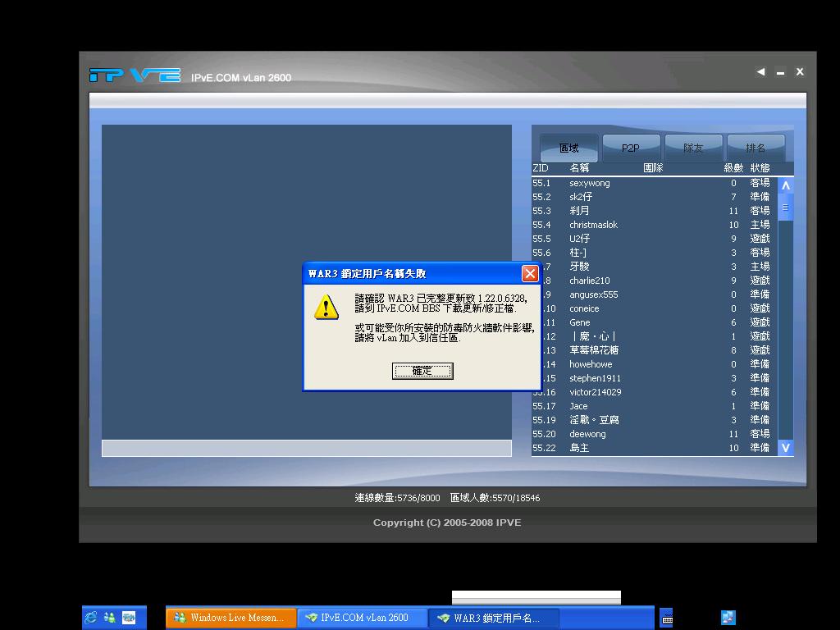The width and height of the screenshot is (840, 630).
Task: Minimize the IPvE vLan window
Action: click(x=781, y=73)
